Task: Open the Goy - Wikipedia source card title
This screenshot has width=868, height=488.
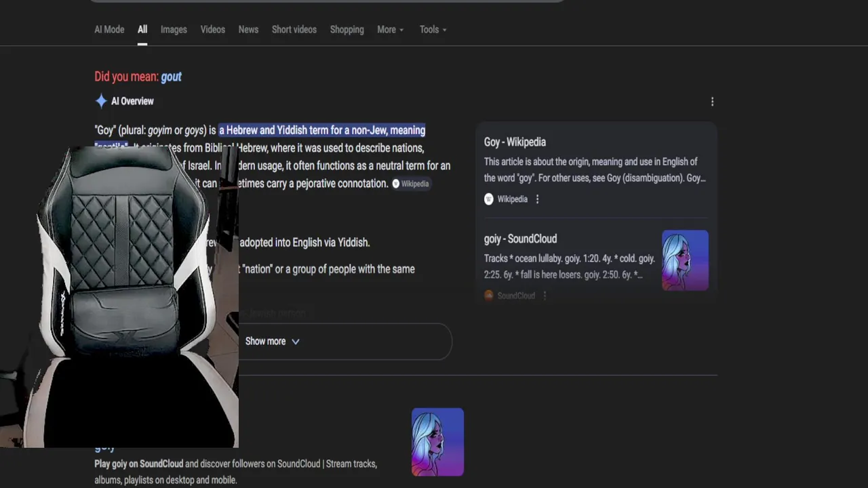Action: tap(515, 142)
